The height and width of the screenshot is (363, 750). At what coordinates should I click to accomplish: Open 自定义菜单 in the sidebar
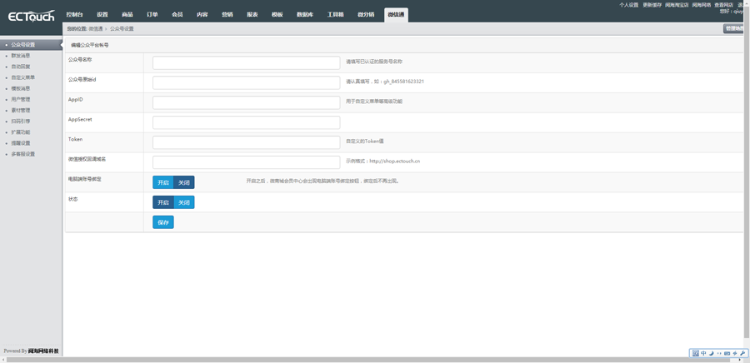(23, 77)
